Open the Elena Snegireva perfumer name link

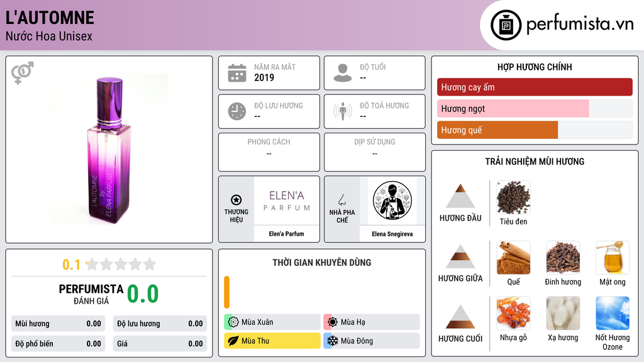click(392, 234)
